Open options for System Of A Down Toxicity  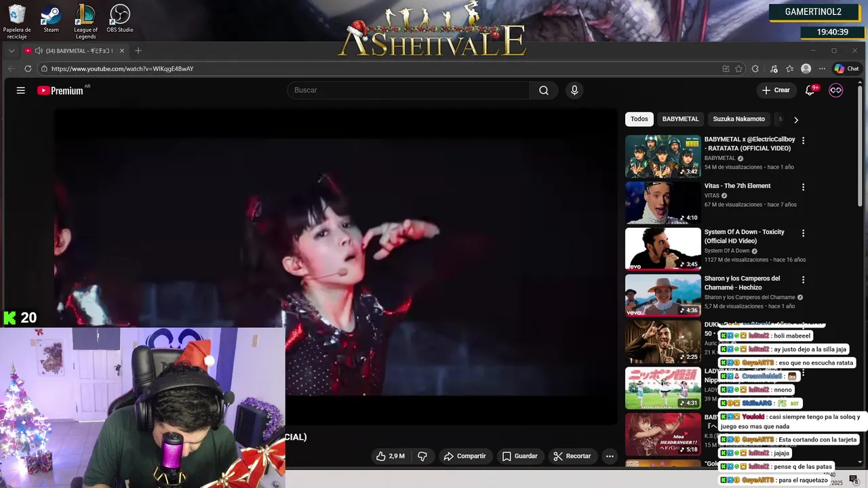click(804, 233)
